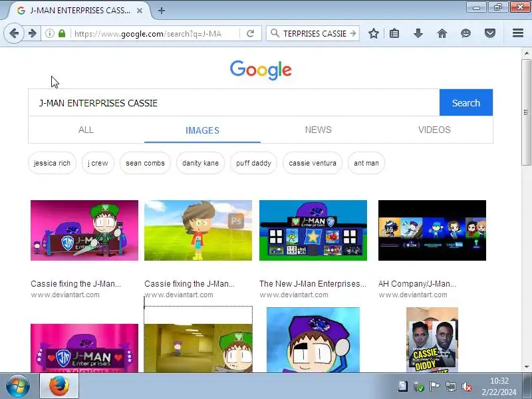Click the browser URL address field
This screenshot has width=532, height=399.
[154, 33]
